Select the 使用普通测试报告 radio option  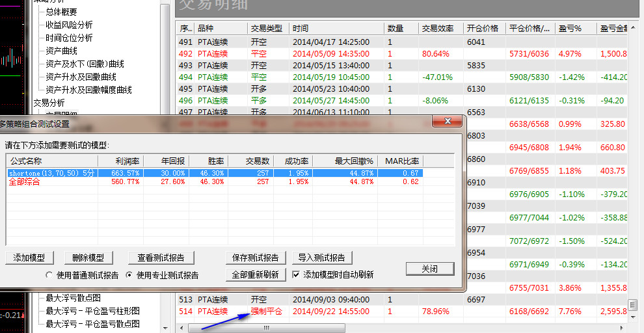50,275
